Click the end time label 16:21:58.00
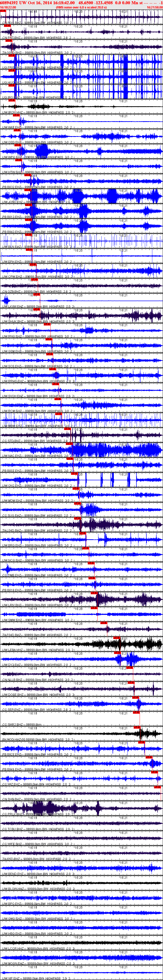The width and height of the screenshot is (163, 980). pyautogui.click(x=154, y=7)
